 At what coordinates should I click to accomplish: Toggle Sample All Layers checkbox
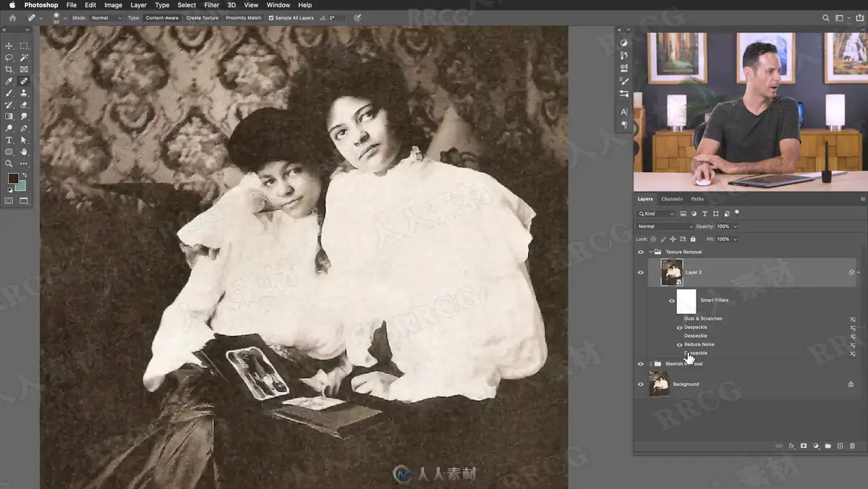[271, 17]
